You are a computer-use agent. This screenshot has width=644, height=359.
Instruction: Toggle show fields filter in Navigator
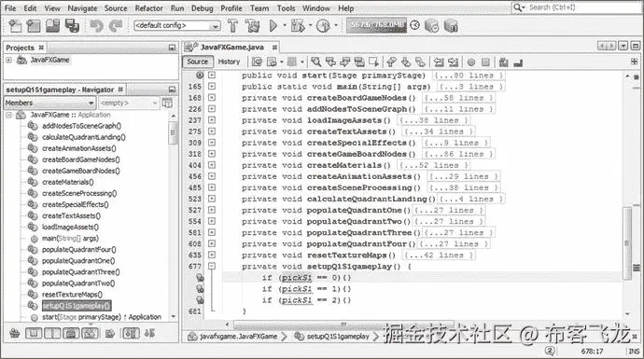click(x=34, y=333)
